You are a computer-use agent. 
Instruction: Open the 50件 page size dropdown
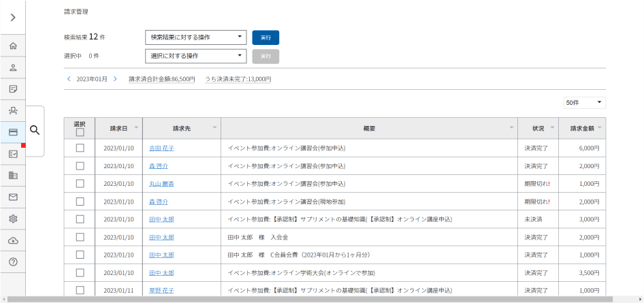tap(584, 103)
